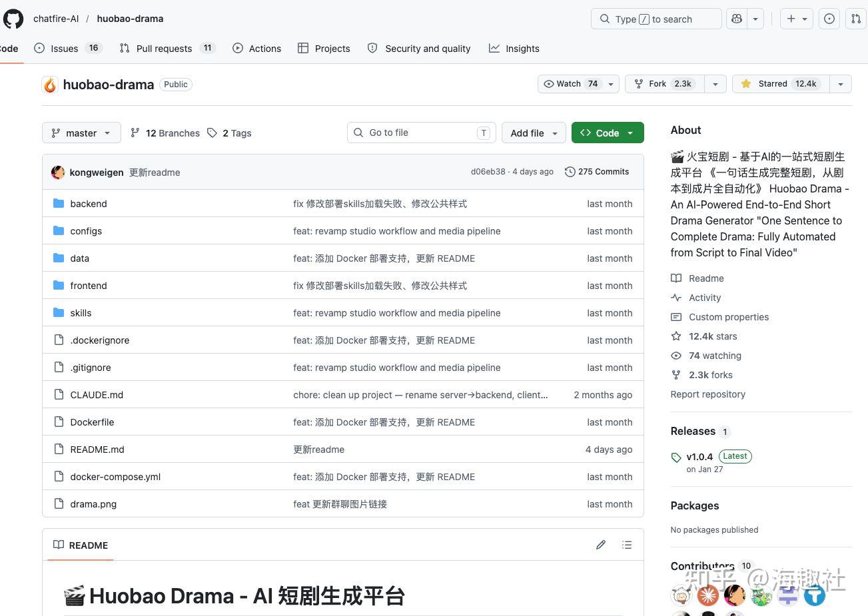868x616 pixels.
Task: Toggle the Starred button
Action: tap(781, 84)
